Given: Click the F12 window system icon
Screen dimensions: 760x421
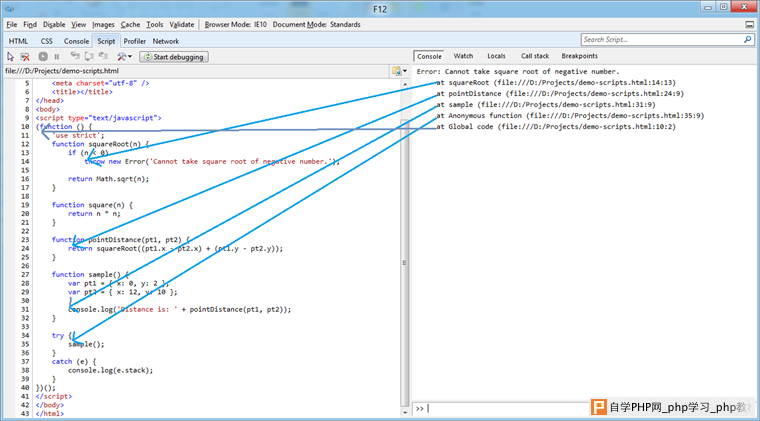Looking at the screenshot, I should click(9, 9).
